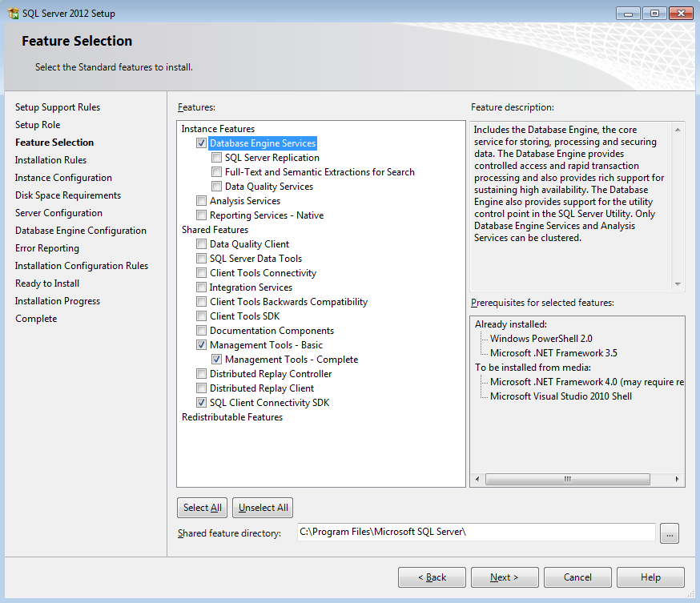Enable Data Quality Client checkbox
This screenshot has width=700, height=603.
201,244
